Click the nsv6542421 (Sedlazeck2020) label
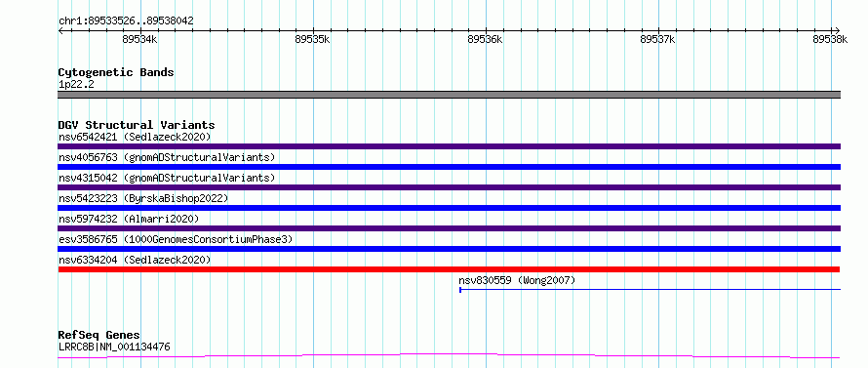This screenshot has height=368, width=868. (135, 137)
